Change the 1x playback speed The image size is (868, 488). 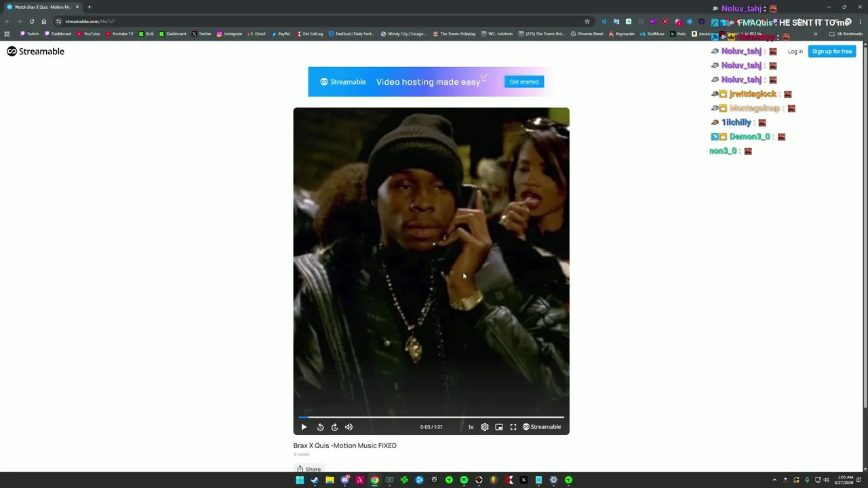click(471, 427)
